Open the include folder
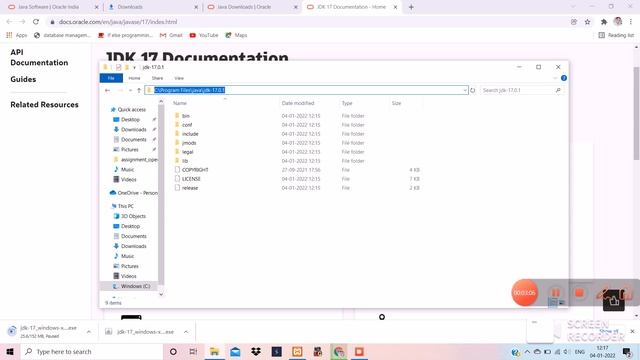Screen dimensions: 640x360 tap(190, 134)
